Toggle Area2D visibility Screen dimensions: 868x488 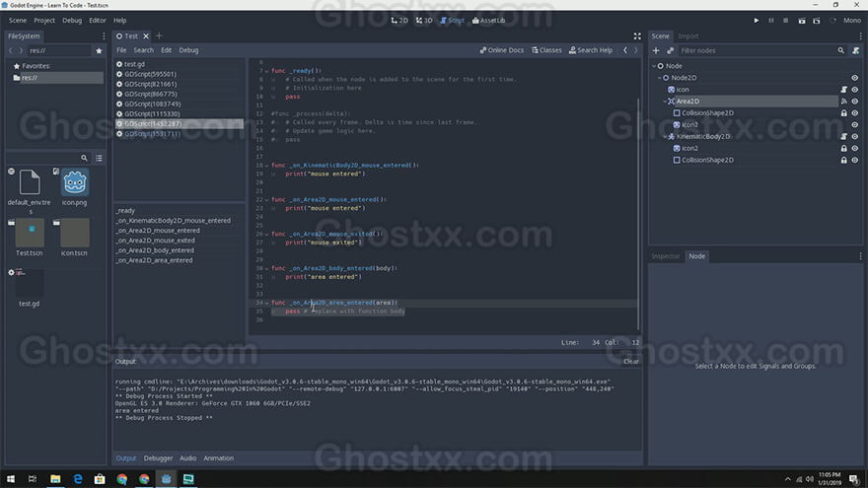(x=855, y=102)
